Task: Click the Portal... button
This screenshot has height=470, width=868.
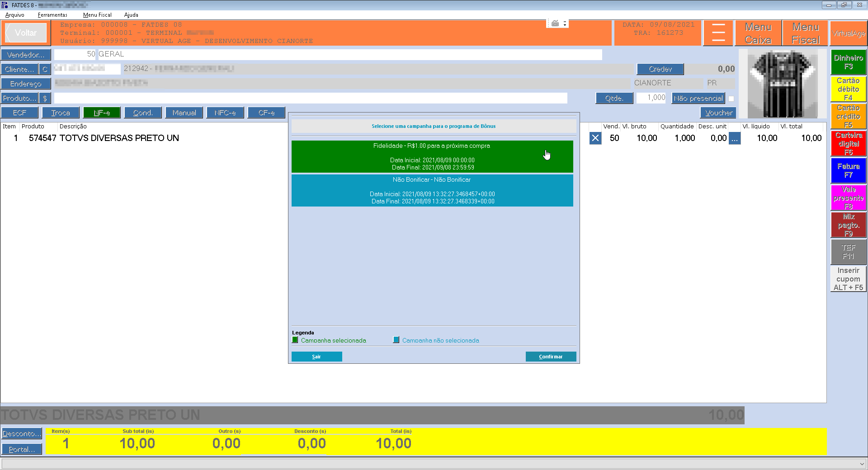Action: (x=22, y=449)
